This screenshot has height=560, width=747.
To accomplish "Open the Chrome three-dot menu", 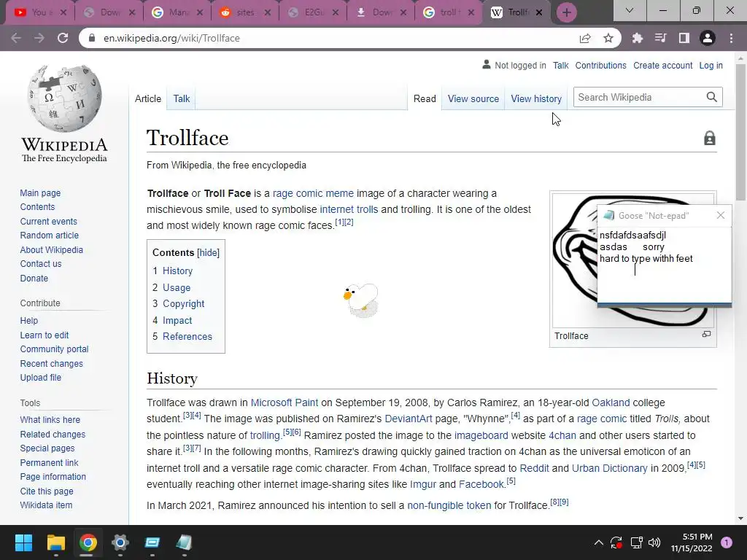I will pyautogui.click(x=731, y=38).
